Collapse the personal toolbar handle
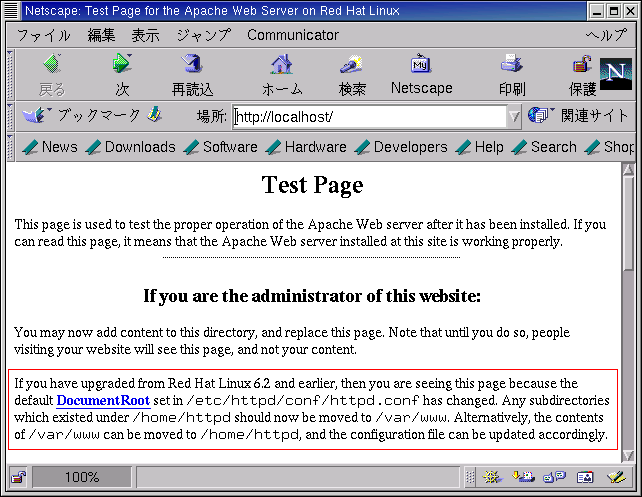Image resolution: width=642 pixels, height=497 pixels. click(x=11, y=147)
